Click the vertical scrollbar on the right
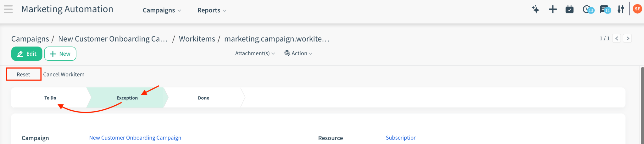 [642, 105]
